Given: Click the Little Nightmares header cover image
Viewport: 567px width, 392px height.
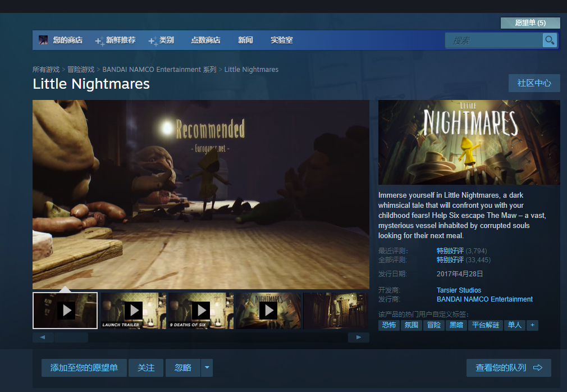Looking at the screenshot, I should (469, 143).
